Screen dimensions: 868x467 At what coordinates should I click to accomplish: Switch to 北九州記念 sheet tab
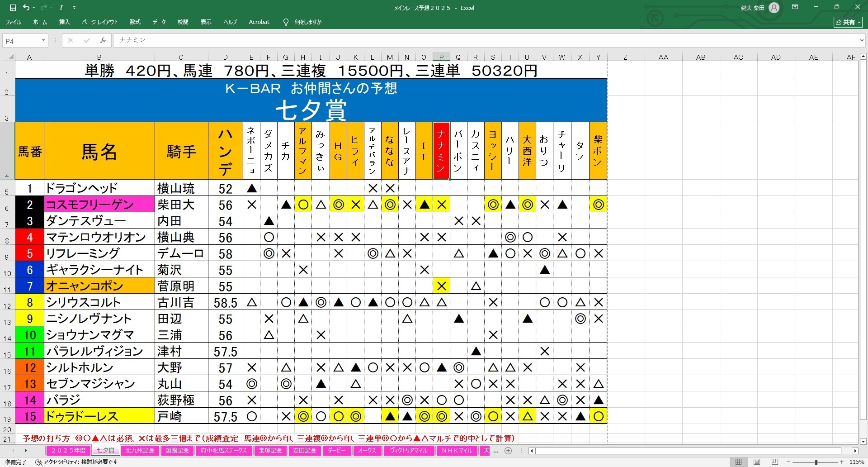[x=140, y=451]
